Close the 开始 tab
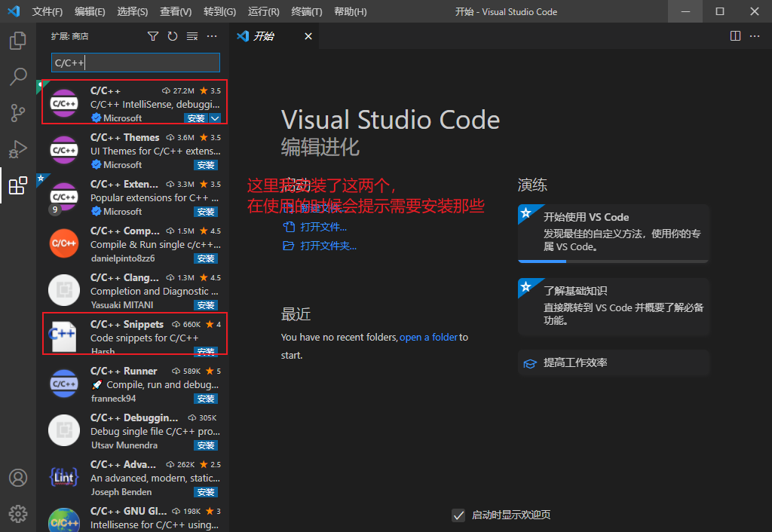Viewport: 772px width, 532px height. pyautogui.click(x=308, y=36)
